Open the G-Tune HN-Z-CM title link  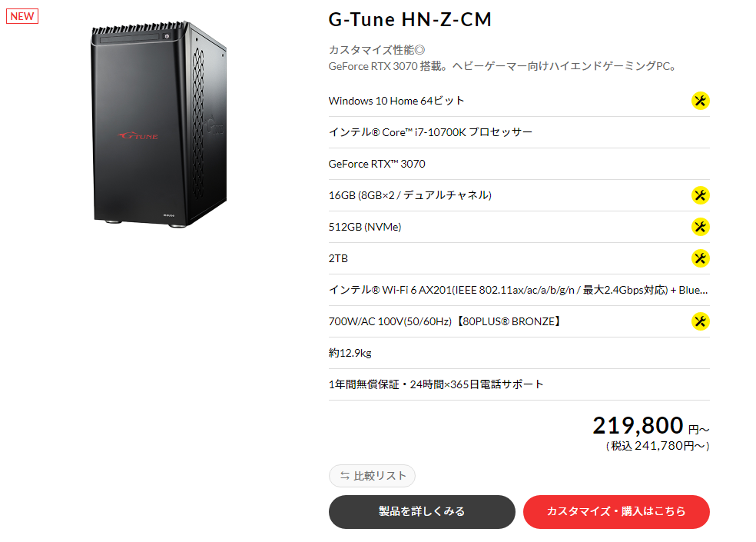(x=409, y=20)
